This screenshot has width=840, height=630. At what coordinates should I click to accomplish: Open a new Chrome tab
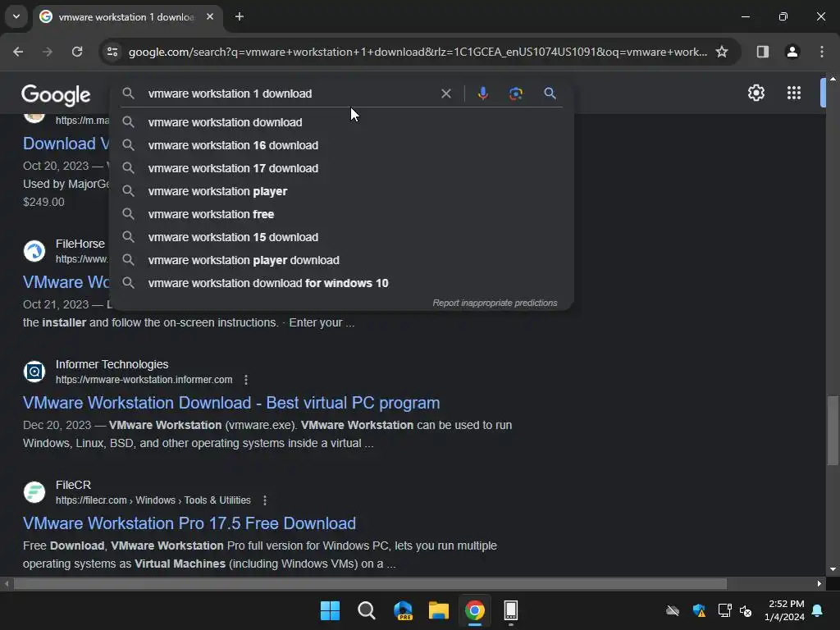240,16
